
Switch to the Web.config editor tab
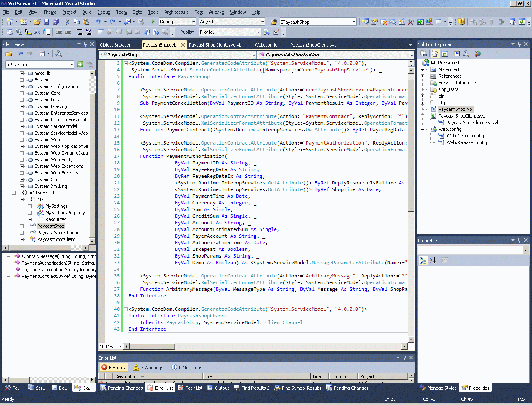(266, 45)
